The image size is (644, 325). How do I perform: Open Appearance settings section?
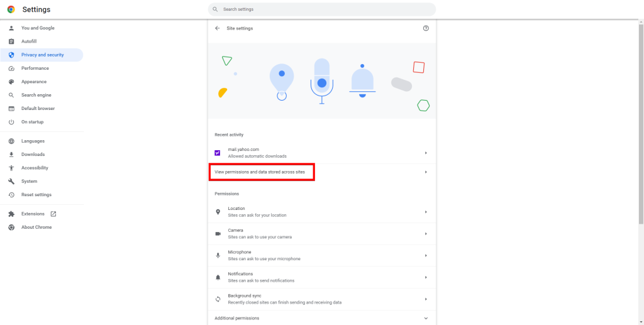click(42, 82)
